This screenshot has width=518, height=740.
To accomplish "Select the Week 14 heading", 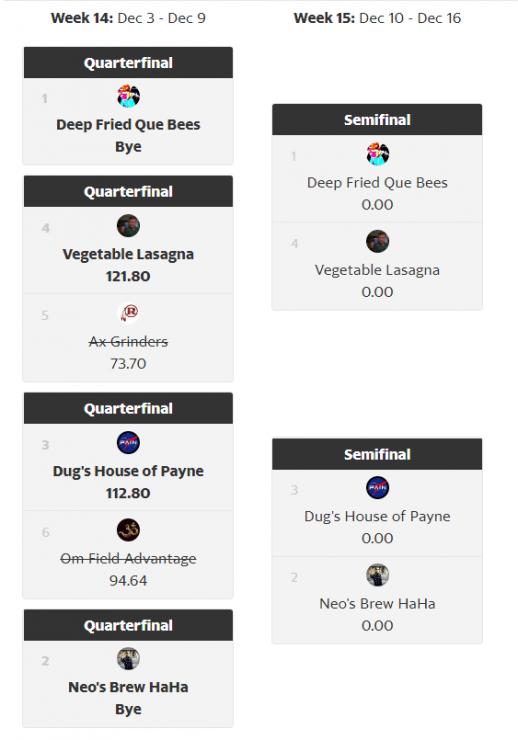I will tap(128, 18).
